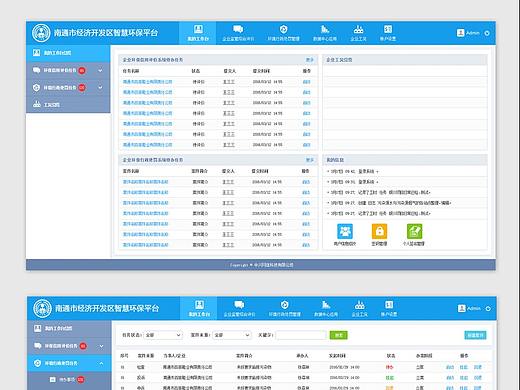Open the chat-bubble monitoring tab in the bottom page header
The height and width of the screenshot is (390, 520).
[239, 308]
